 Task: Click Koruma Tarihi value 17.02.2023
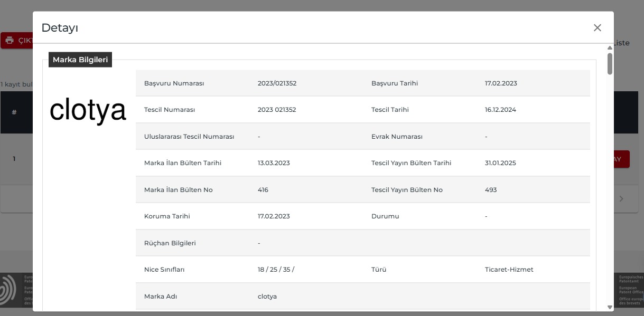(274, 216)
